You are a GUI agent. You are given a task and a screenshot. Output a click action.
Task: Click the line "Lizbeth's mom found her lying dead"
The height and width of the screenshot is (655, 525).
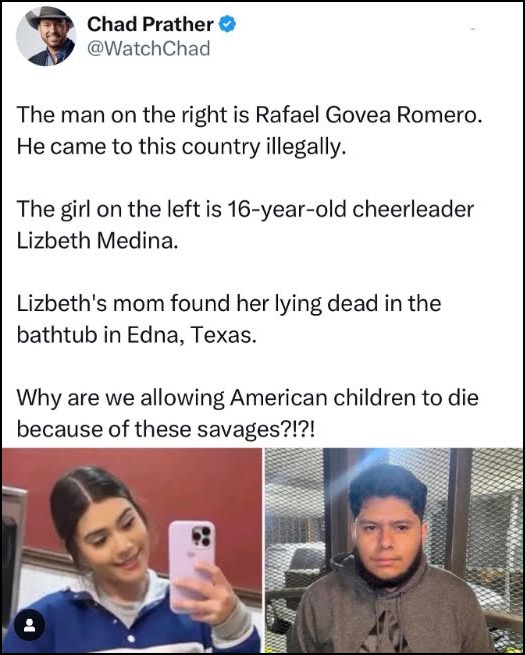229,303
